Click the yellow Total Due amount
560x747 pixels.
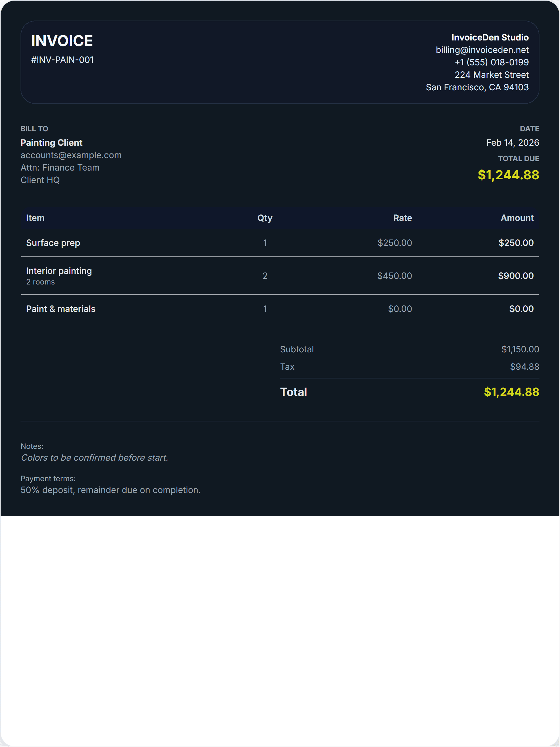508,175
